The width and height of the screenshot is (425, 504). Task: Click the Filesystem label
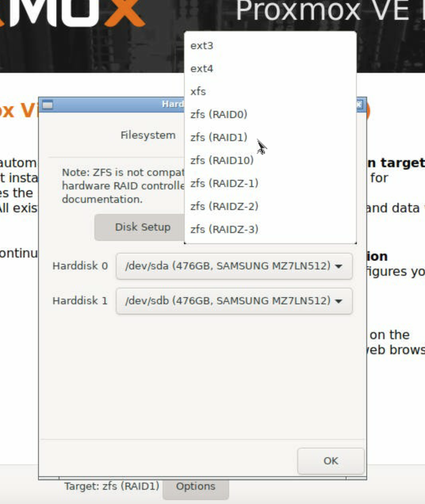tap(148, 135)
